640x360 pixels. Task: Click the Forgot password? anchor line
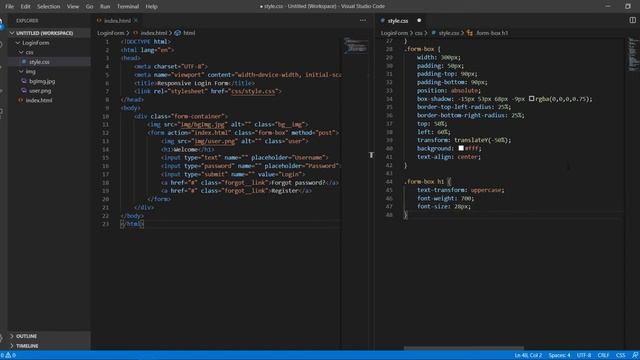250,182
